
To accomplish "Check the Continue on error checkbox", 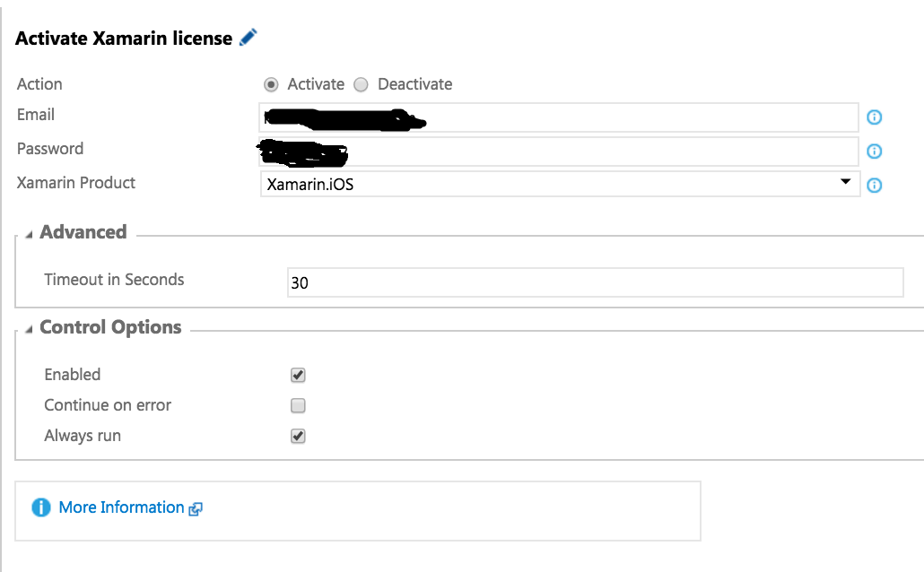I will click(x=298, y=405).
